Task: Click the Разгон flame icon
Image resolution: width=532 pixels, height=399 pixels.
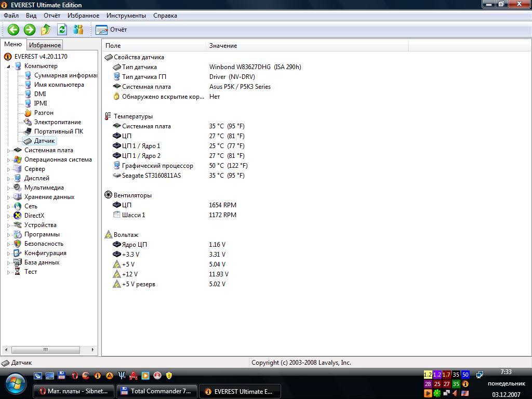Action: (x=28, y=113)
